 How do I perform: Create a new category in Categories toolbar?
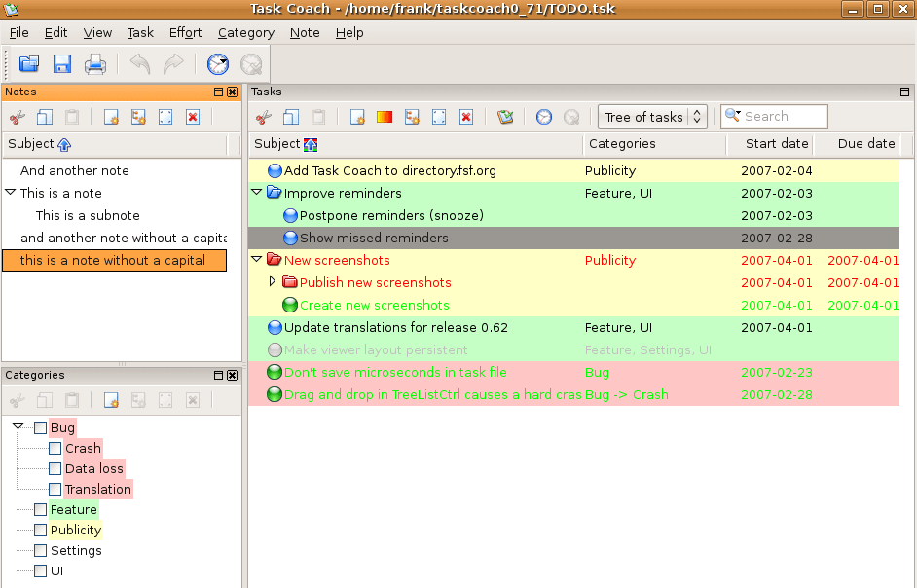point(111,400)
